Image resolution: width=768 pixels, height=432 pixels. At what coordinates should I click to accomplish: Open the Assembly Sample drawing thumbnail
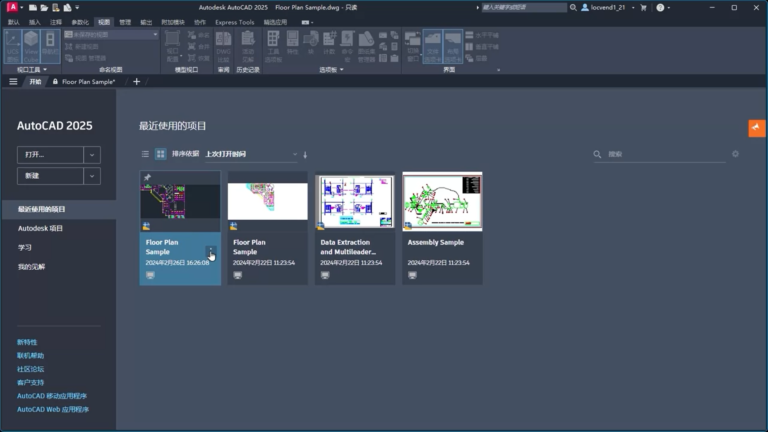(442, 201)
